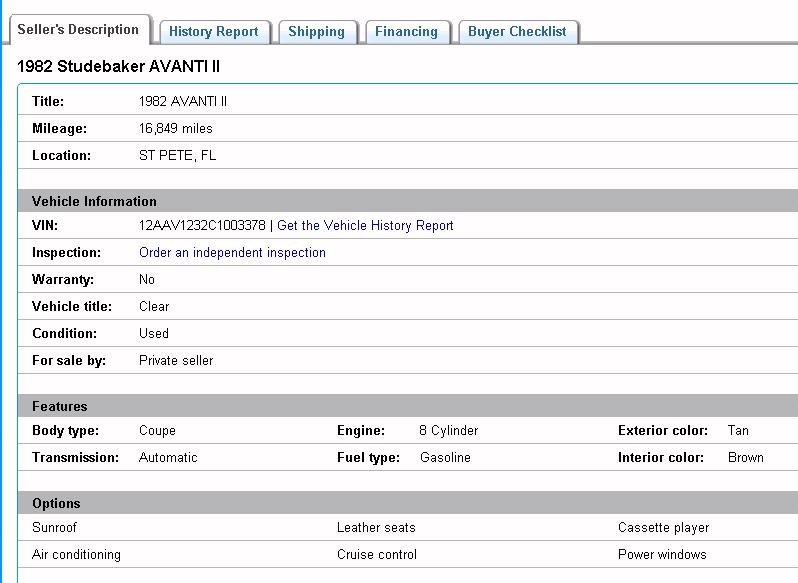Click the Features section header
Image resolution: width=798 pixels, height=583 pixels.
pyautogui.click(x=60, y=406)
